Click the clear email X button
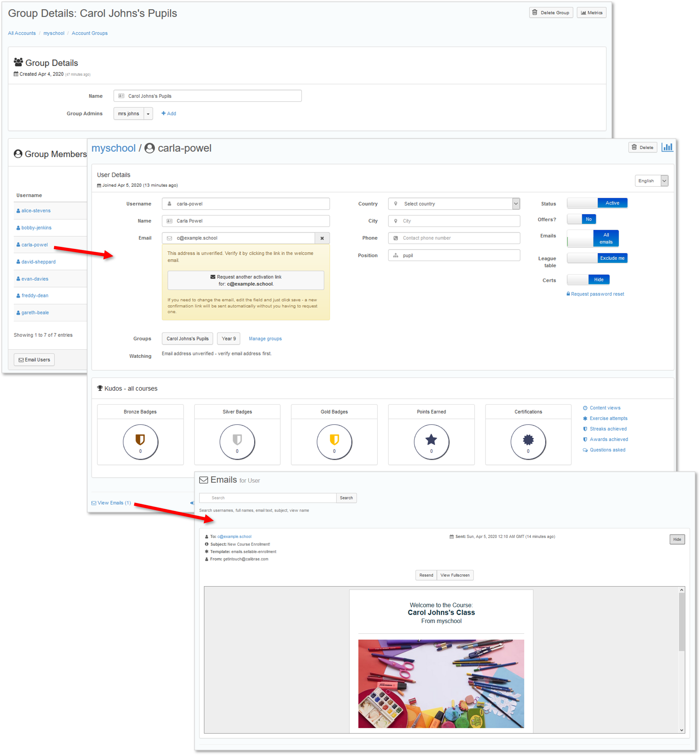The height and width of the screenshot is (755, 700). pyautogui.click(x=322, y=238)
